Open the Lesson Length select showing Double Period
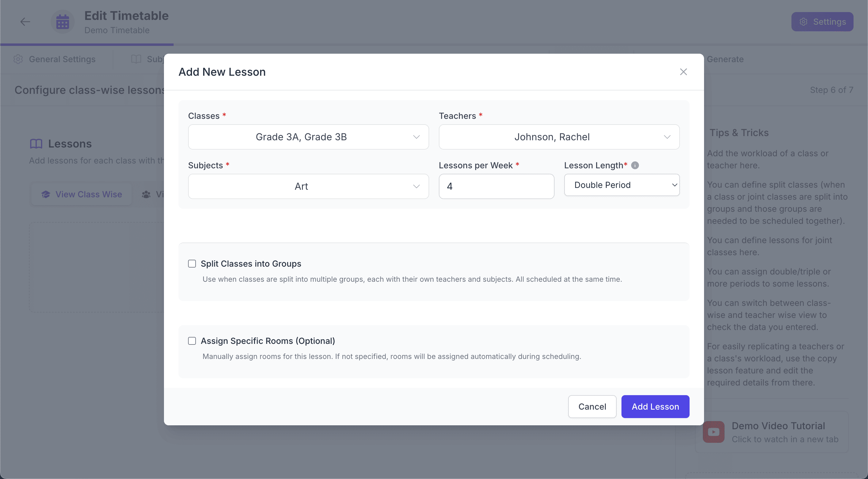The width and height of the screenshot is (868, 479). click(x=622, y=185)
